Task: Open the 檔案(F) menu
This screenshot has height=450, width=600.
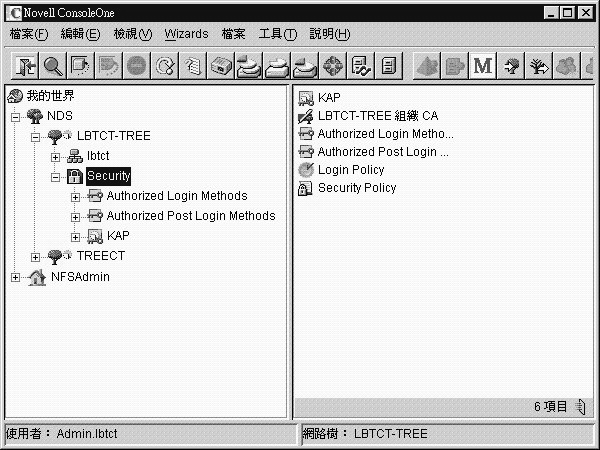Action: [x=29, y=34]
